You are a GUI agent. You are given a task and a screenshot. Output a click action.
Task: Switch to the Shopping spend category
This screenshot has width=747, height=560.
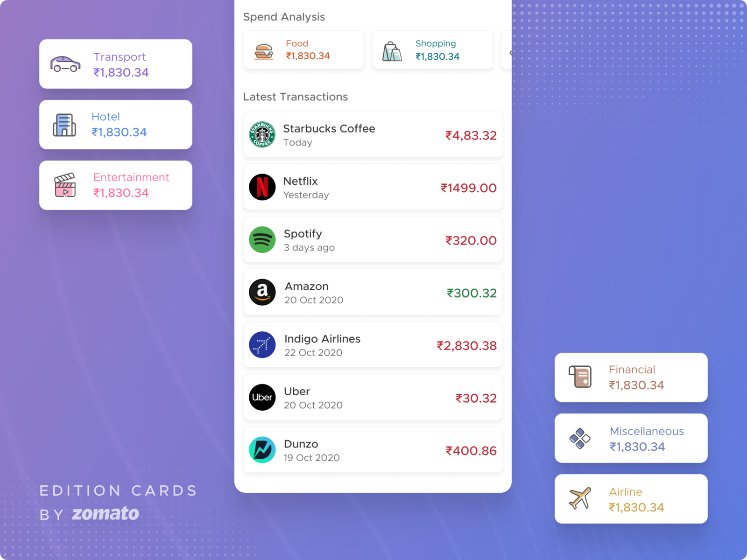click(x=432, y=50)
